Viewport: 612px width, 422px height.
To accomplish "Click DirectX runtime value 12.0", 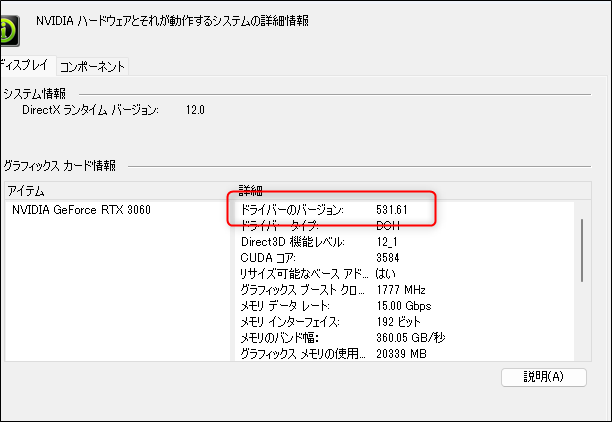I will [x=195, y=110].
